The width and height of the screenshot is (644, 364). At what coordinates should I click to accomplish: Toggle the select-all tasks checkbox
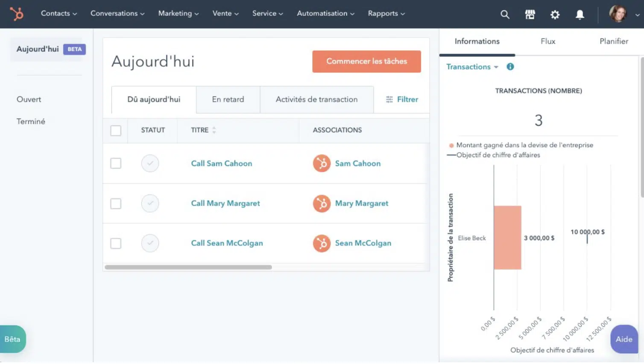pyautogui.click(x=116, y=130)
